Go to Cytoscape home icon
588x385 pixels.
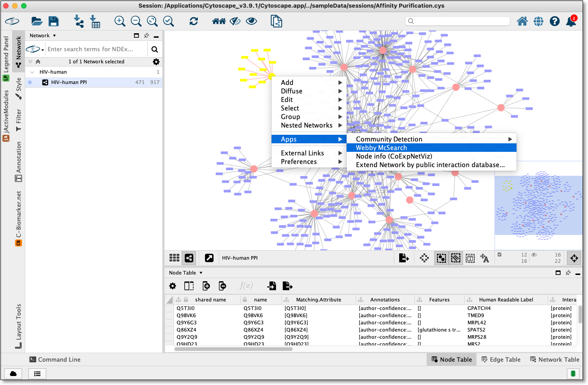[x=522, y=21]
